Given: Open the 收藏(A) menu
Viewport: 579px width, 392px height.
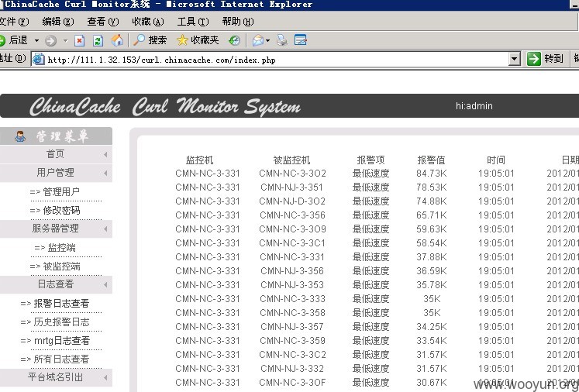Looking at the screenshot, I should coord(148,22).
